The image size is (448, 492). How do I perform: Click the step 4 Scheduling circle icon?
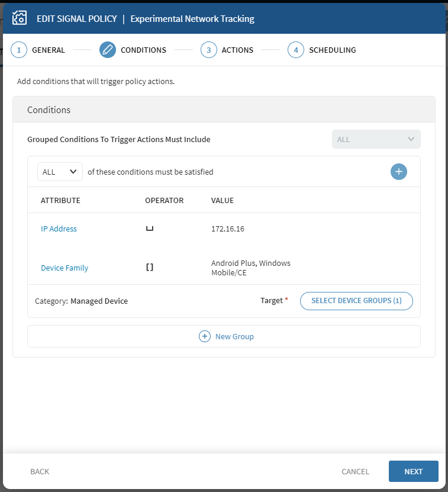[296, 50]
